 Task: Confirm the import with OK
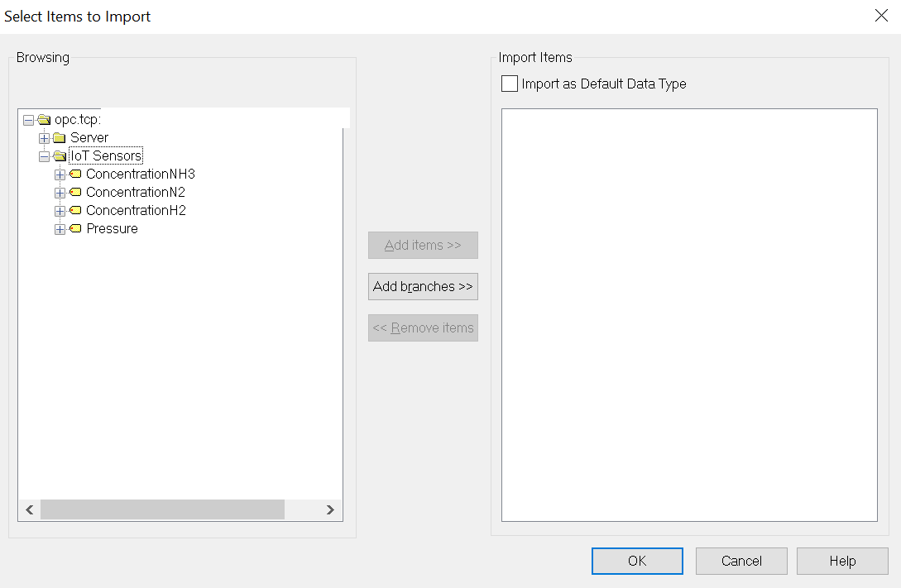click(x=637, y=561)
